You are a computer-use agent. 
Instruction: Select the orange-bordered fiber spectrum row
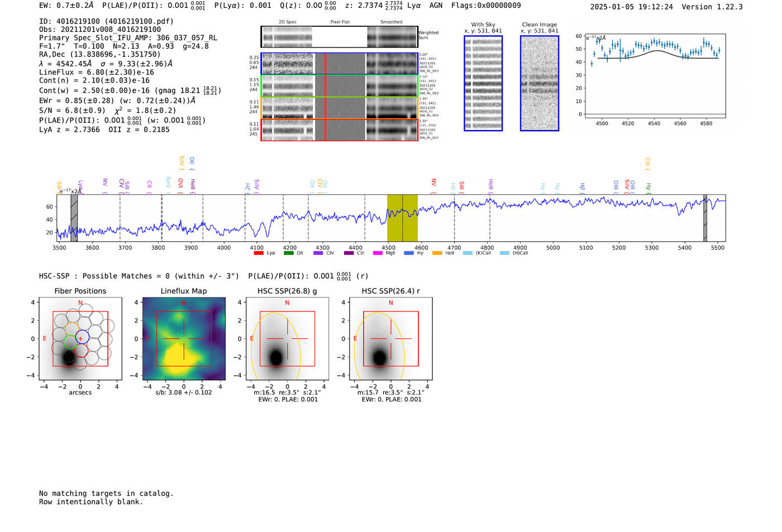coord(339,108)
